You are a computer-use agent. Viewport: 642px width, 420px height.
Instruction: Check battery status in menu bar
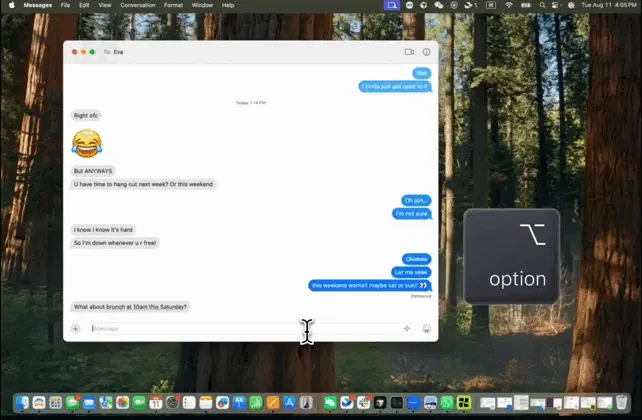(526, 5)
